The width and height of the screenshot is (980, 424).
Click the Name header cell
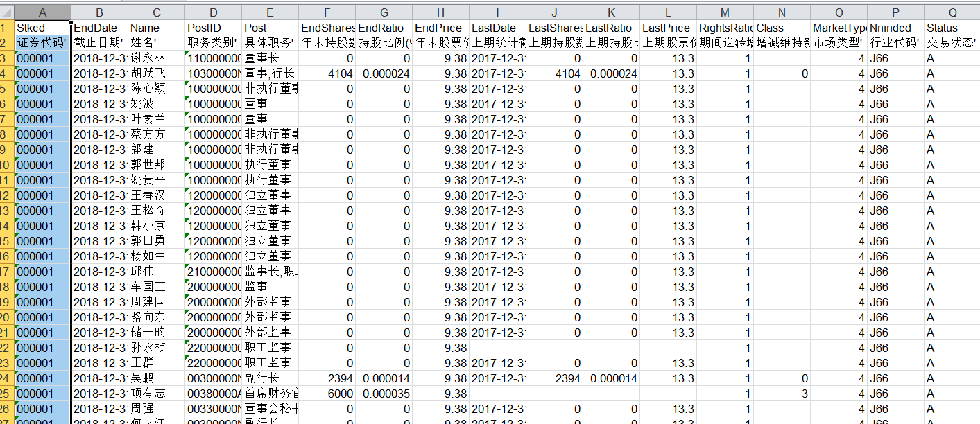point(157,28)
